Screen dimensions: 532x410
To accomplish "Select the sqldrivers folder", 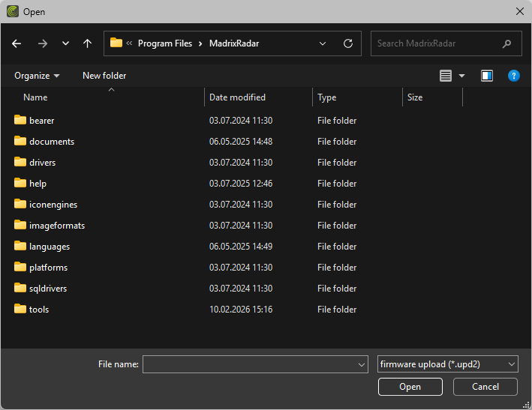I will [x=48, y=289].
